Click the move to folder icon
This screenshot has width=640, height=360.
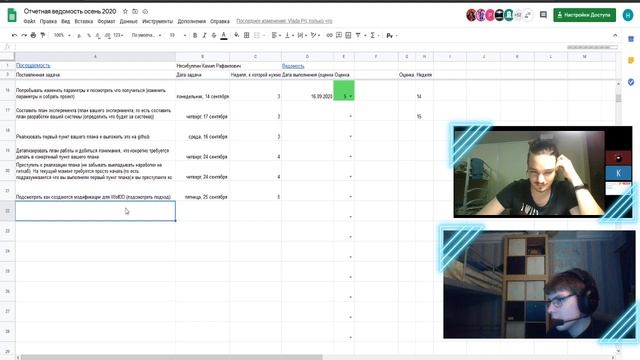[x=135, y=11]
